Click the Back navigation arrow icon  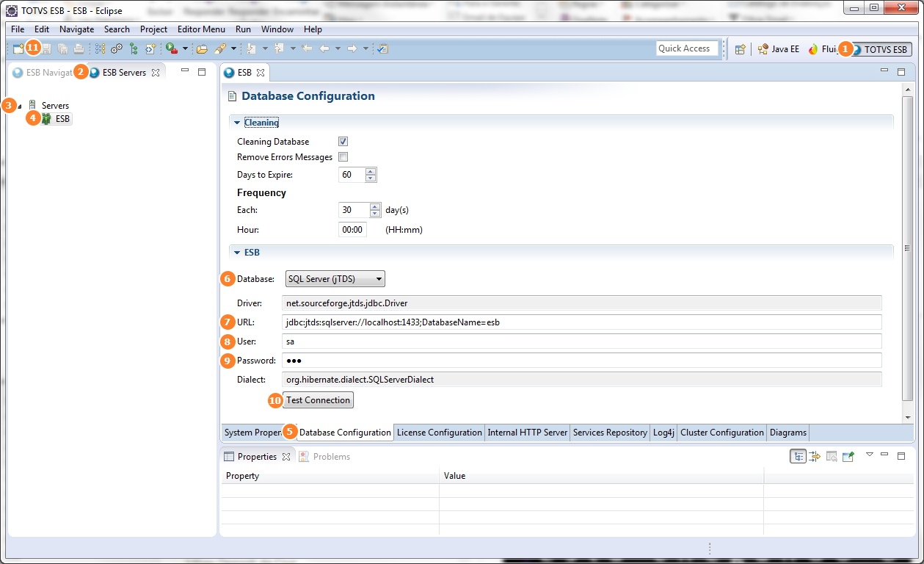tap(324, 49)
